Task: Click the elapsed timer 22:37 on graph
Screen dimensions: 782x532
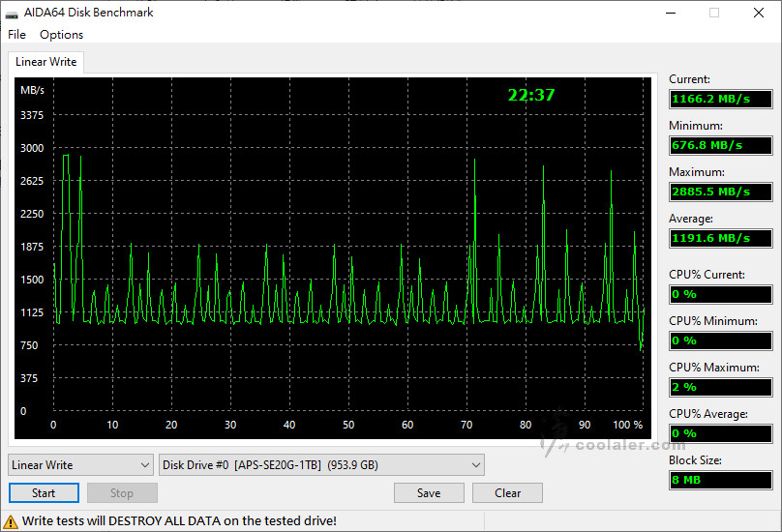Action: click(x=531, y=95)
